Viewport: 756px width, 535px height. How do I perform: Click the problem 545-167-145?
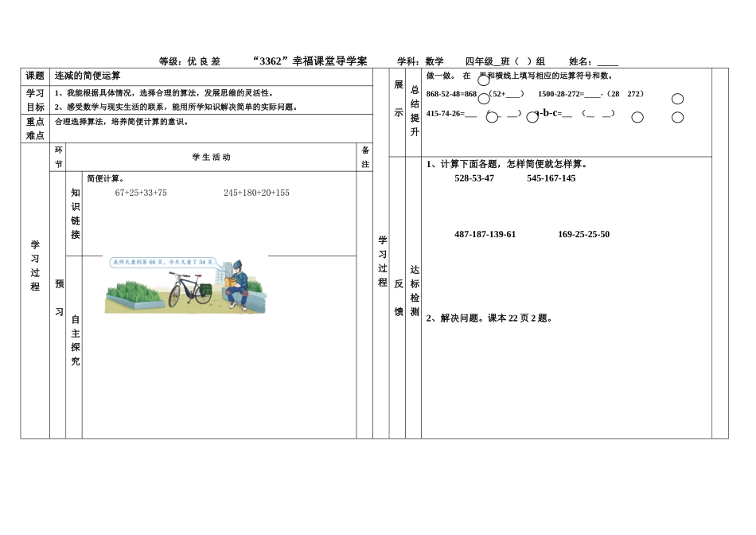(551, 178)
